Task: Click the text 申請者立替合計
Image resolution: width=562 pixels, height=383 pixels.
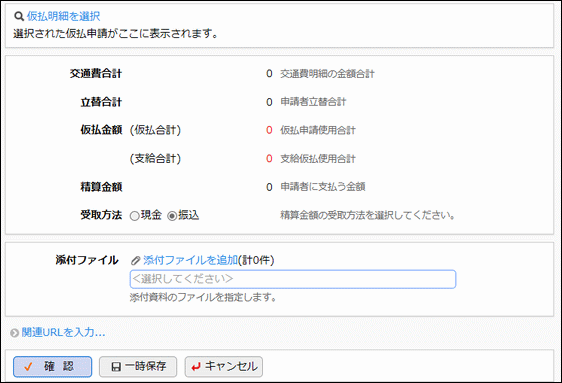Action: click(313, 102)
